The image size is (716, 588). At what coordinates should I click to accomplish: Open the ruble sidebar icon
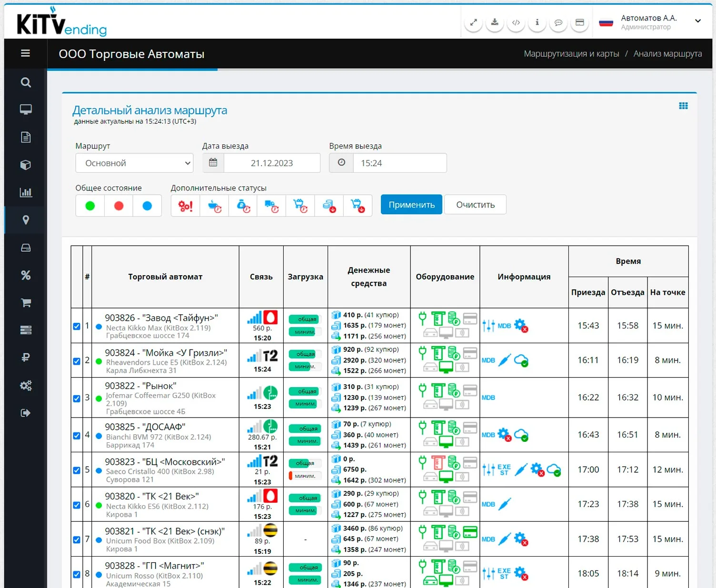pos(26,357)
